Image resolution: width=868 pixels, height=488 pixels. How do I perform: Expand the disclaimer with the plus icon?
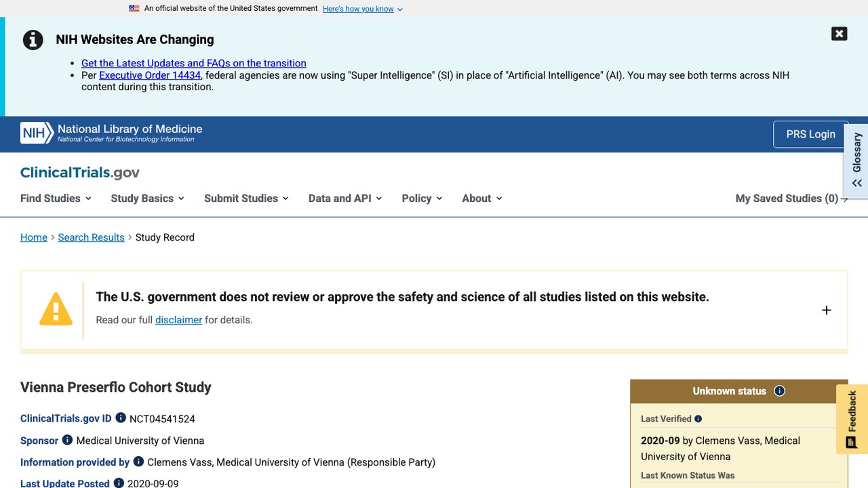click(x=826, y=310)
